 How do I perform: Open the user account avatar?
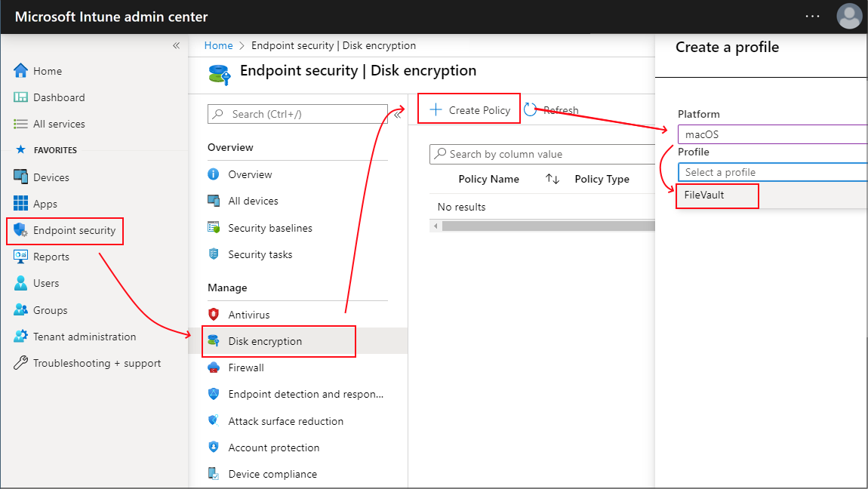click(x=849, y=17)
